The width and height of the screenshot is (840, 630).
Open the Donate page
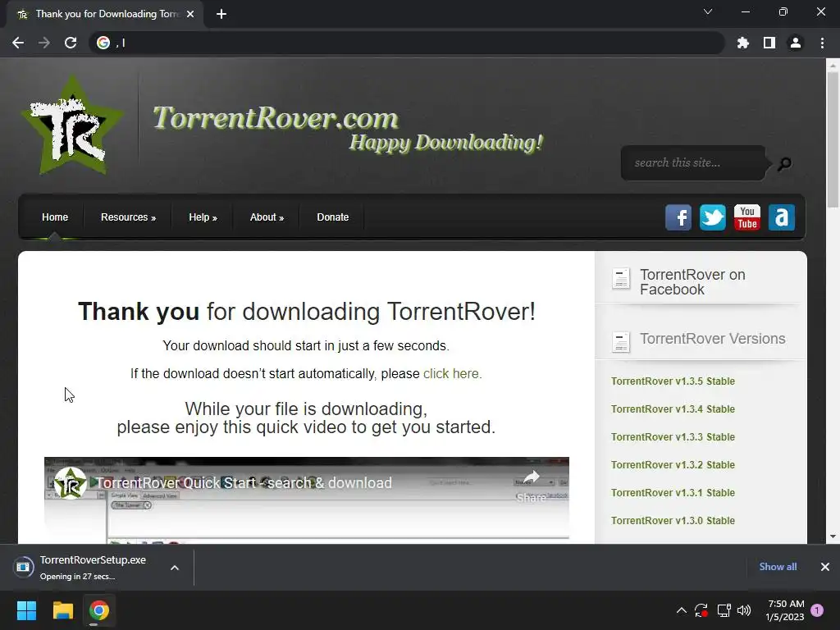click(x=333, y=217)
